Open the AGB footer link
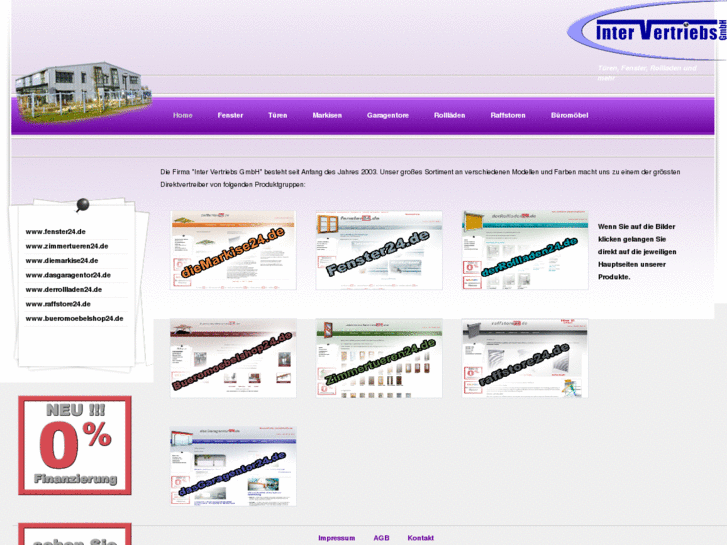This screenshot has width=727, height=545. 382,538
